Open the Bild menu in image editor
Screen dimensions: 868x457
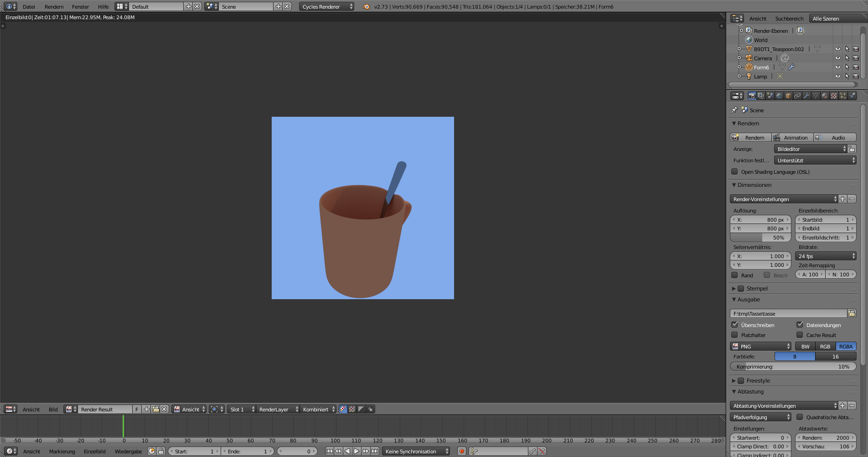[53, 409]
